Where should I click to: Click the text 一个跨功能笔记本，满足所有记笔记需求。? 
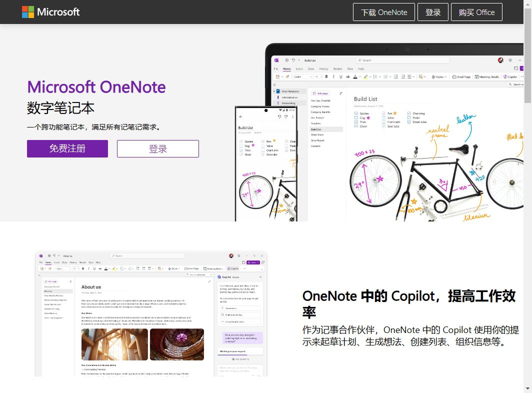click(95, 127)
